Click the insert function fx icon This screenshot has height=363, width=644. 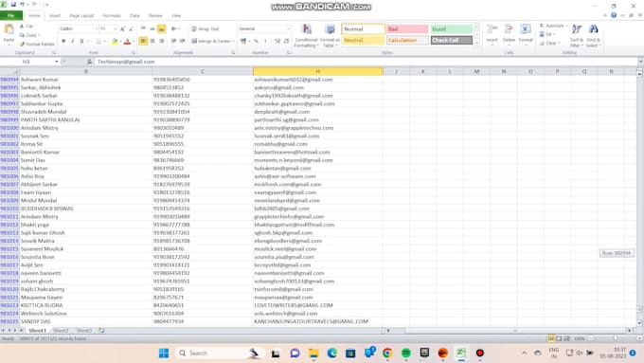89,62
